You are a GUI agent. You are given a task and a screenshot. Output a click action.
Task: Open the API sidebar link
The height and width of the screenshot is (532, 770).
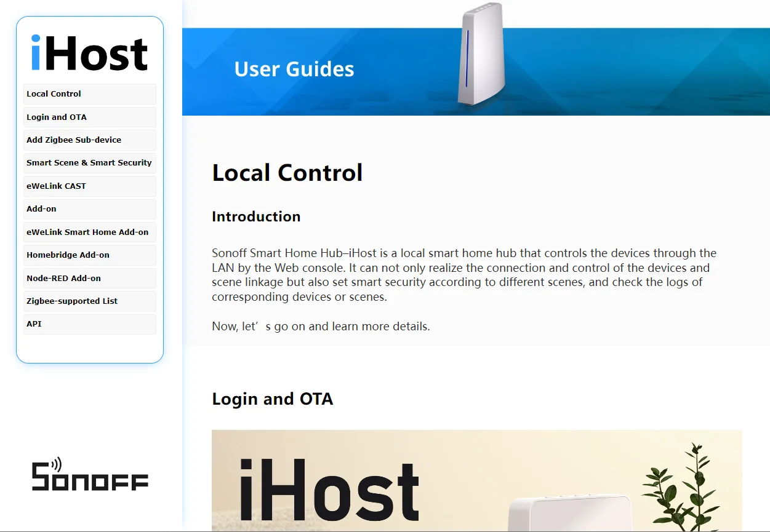(x=90, y=324)
